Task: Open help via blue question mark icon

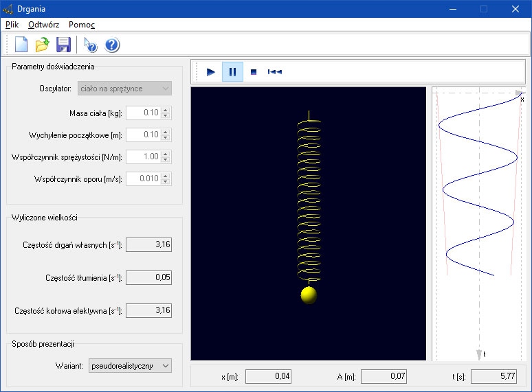Action: 112,45
